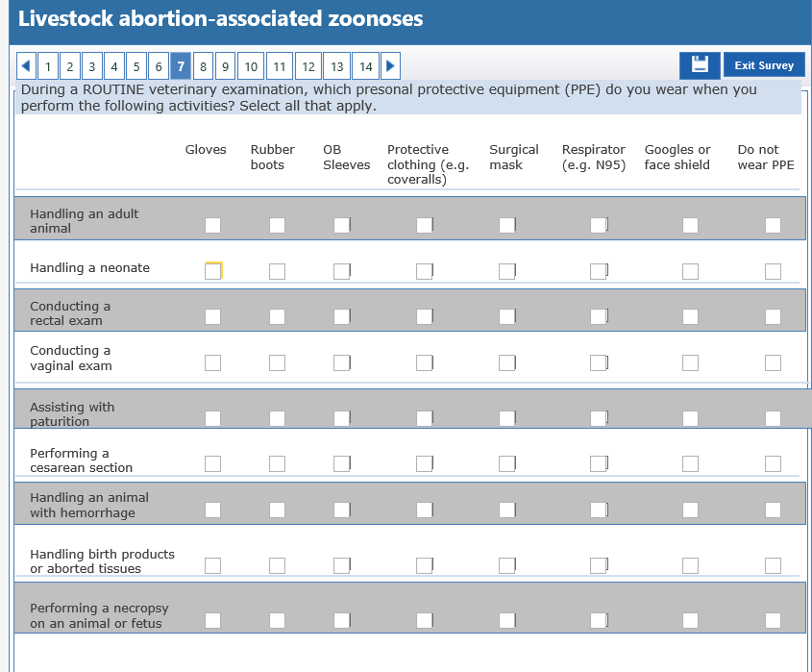
Task: Tick Respirator for handling animal with hemorrhage
Action: (x=598, y=510)
